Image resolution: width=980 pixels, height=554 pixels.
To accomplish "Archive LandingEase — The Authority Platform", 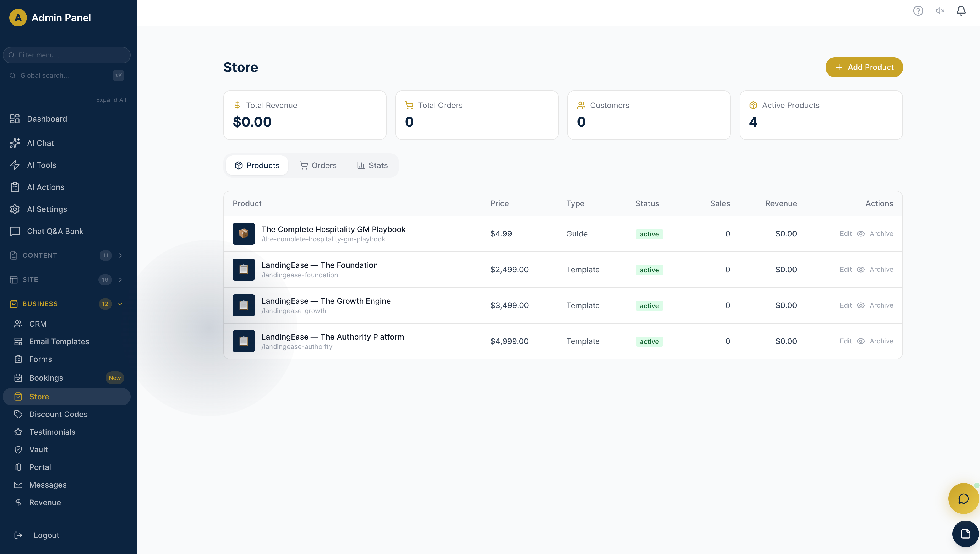I will [x=882, y=341].
